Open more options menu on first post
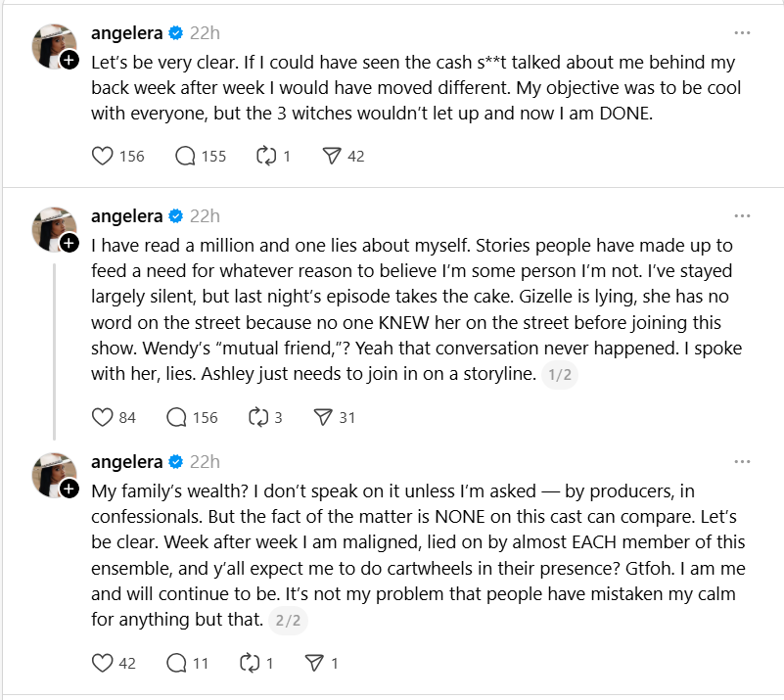This screenshot has height=700, width=784. [742, 33]
